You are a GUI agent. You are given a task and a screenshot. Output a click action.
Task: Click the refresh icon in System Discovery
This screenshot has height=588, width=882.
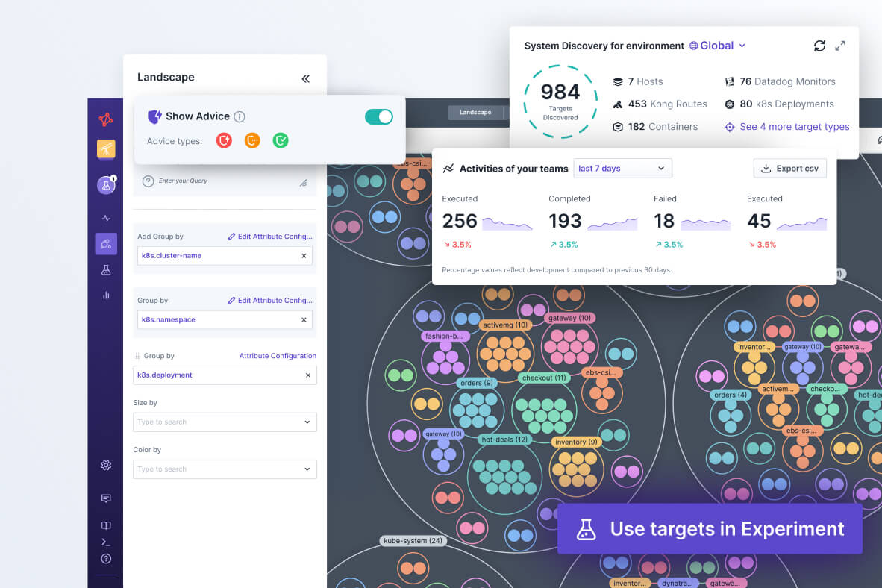[x=819, y=46]
